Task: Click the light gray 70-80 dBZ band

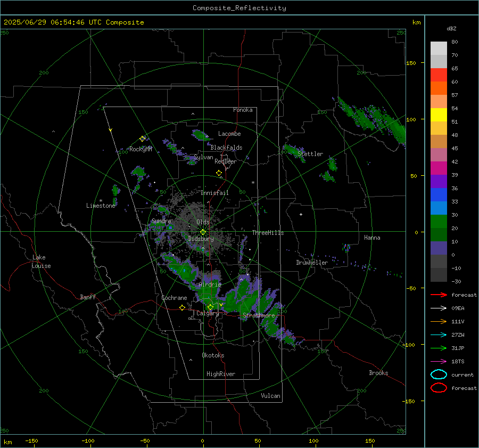Action: pyautogui.click(x=439, y=48)
